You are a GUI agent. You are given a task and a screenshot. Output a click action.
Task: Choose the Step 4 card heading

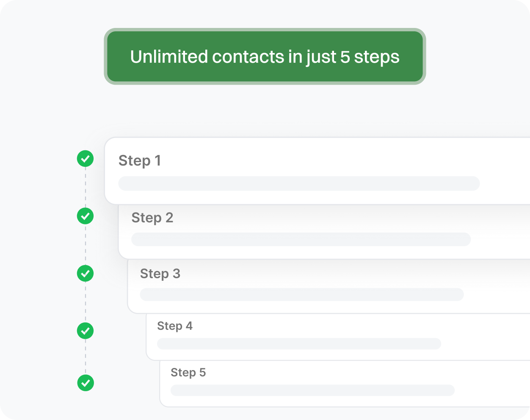(175, 326)
